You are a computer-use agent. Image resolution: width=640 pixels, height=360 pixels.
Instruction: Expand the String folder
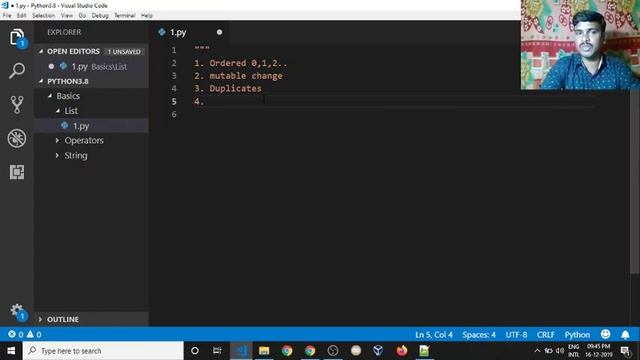(58, 156)
